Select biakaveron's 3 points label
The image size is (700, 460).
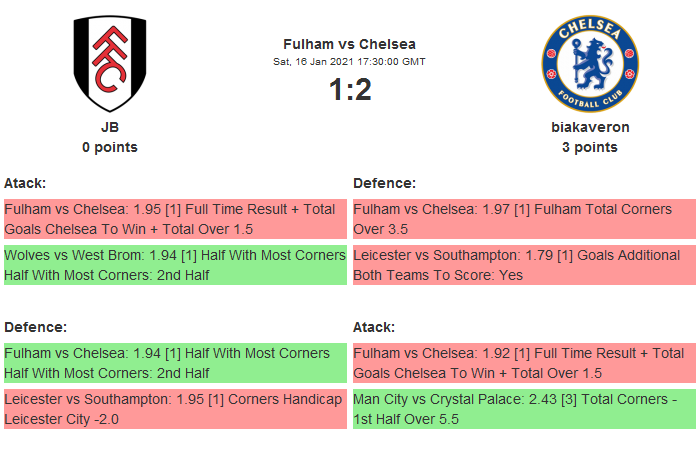(590, 147)
